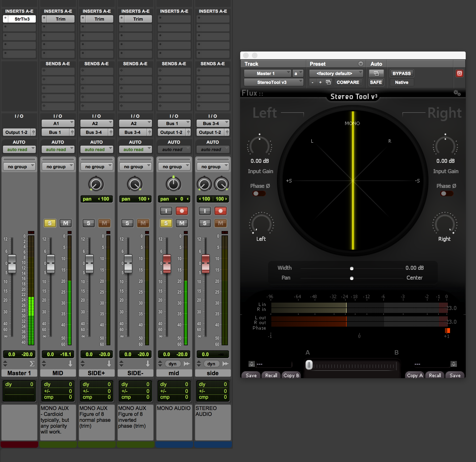Image resolution: width=476 pixels, height=462 pixels.
Task: Click the SIDE+ track down arrow icon
Action: pos(109,363)
